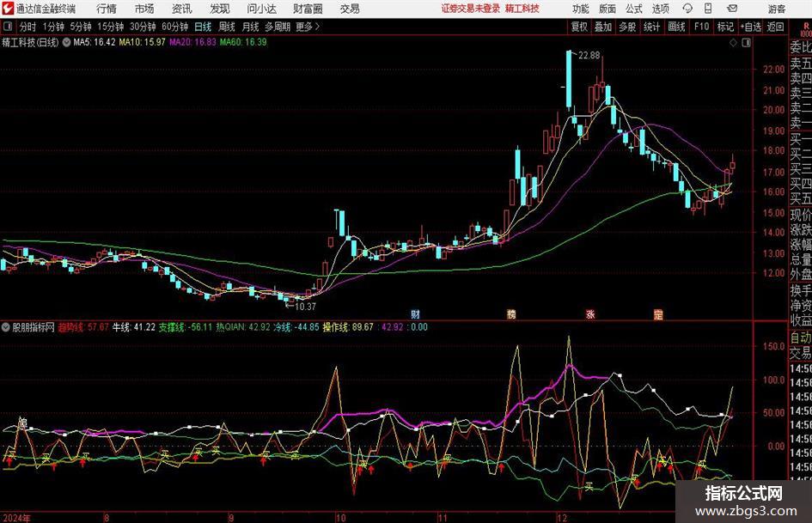The image size is (812, 523).
Task: Click the 统计 statistics button
Action: click(651, 27)
